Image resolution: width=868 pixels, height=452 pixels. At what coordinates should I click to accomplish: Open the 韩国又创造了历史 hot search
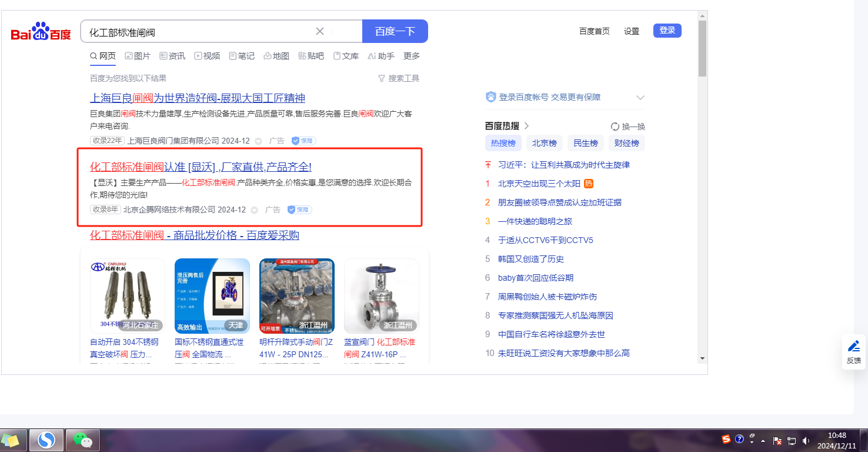coord(531,259)
